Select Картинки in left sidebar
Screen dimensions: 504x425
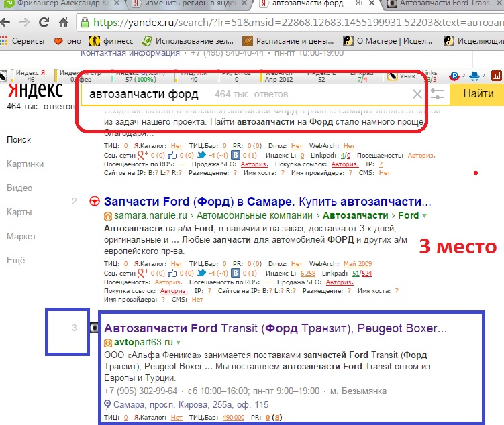point(25,164)
